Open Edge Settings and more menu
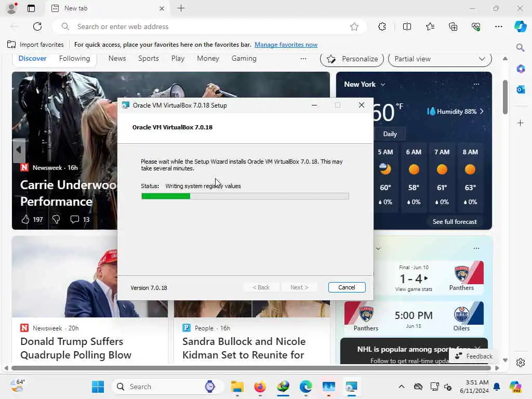Viewport: 532px width, 399px height. pyautogui.click(x=498, y=26)
